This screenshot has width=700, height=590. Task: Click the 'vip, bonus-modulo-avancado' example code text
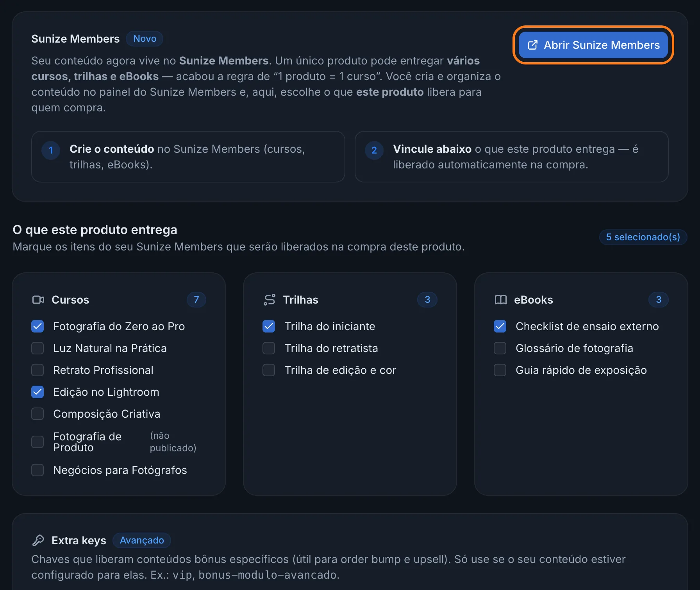coord(255,575)
